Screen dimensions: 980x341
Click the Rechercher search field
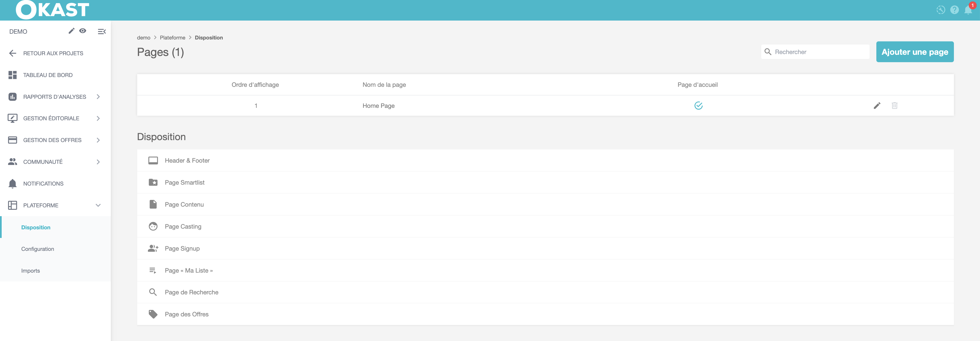820,52
